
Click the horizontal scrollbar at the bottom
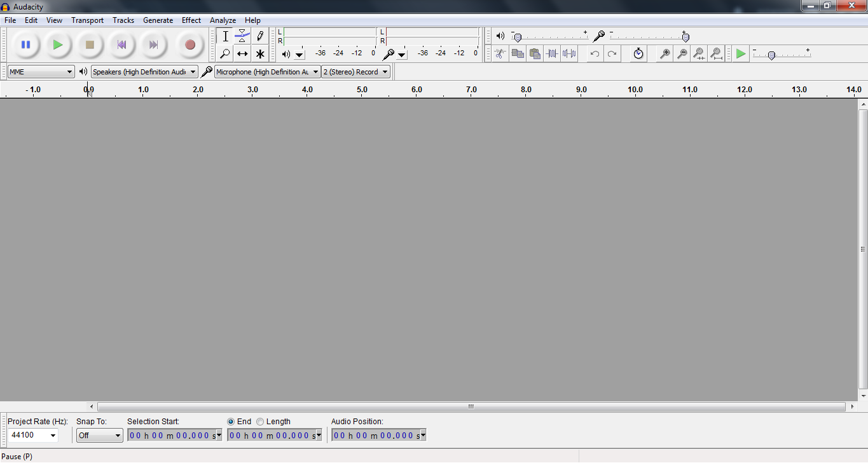pyautogui.click(x=471, y=406)
